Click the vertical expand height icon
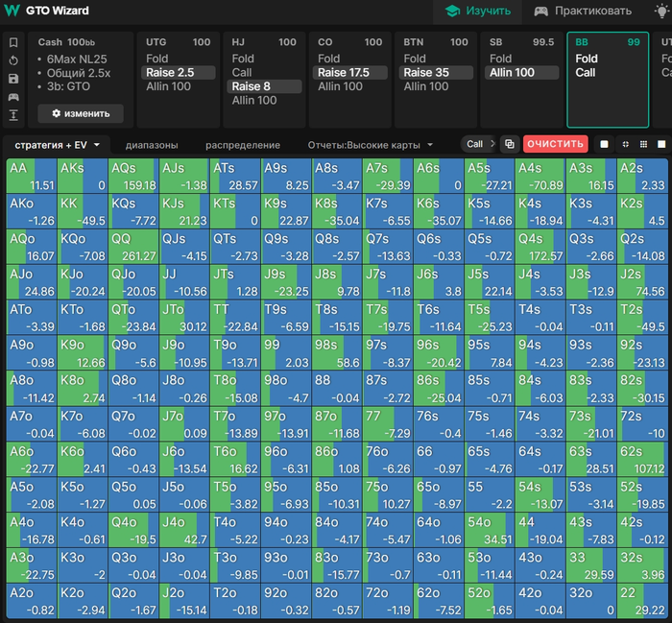Viewport: 672px width, 623px height. coord(13,115)
